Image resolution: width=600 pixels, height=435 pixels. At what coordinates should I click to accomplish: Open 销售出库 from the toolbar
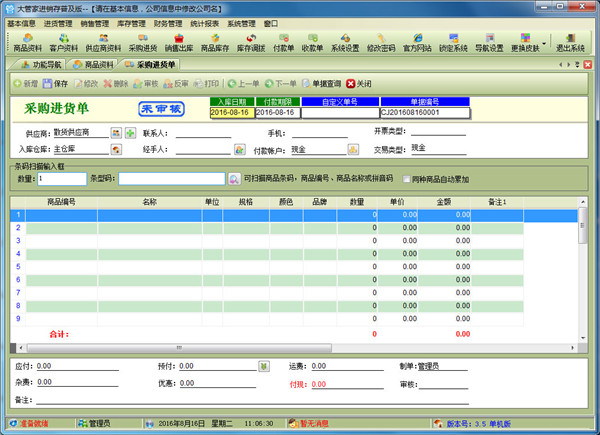click(180, 42)
